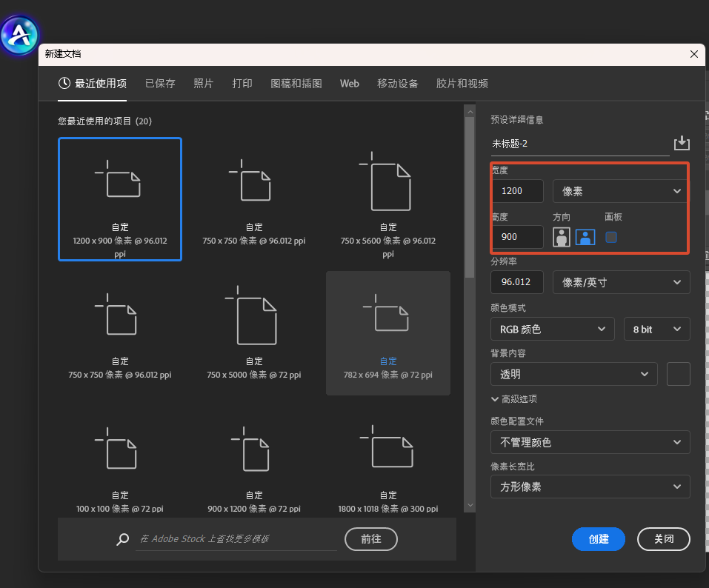The image size is (709, 588).
Task: Switch to the Web tab
Action: (x=350, y=84)
